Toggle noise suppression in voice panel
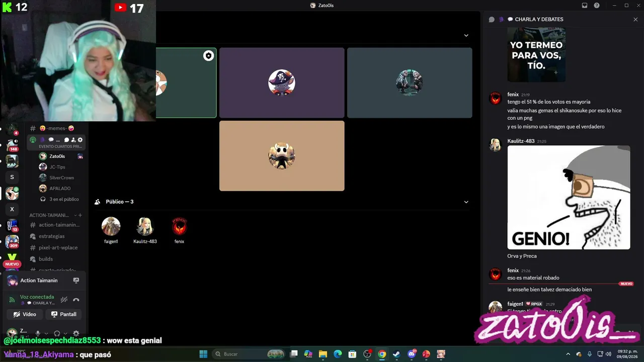This screenshot has height=362, width=644. pos(64,300)
